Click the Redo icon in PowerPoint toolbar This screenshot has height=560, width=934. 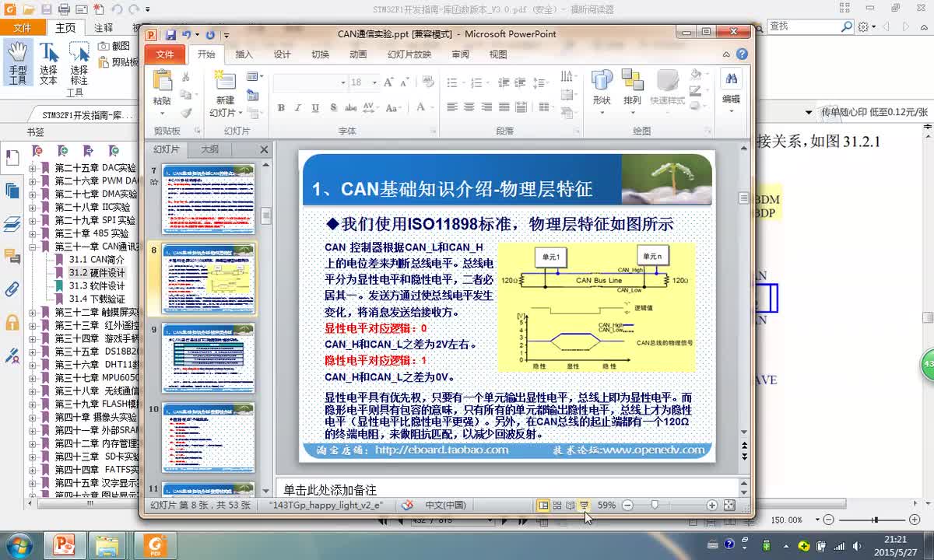click(210, 34)
